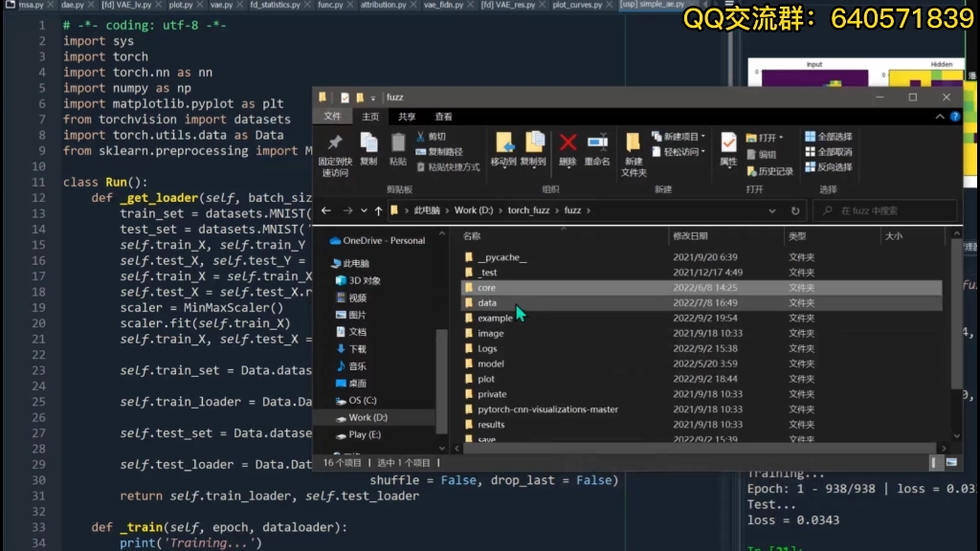This screenshot has height=551, width=980.
Task: Collapse the Explorer ribbon chevron
Action: pos(940,116)
